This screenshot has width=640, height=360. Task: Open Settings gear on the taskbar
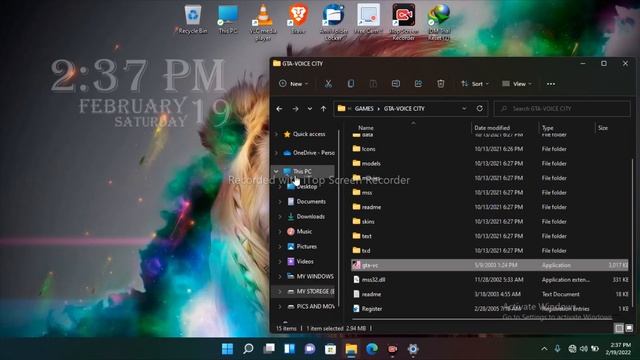pyautogui.click(x=413, y=349)
